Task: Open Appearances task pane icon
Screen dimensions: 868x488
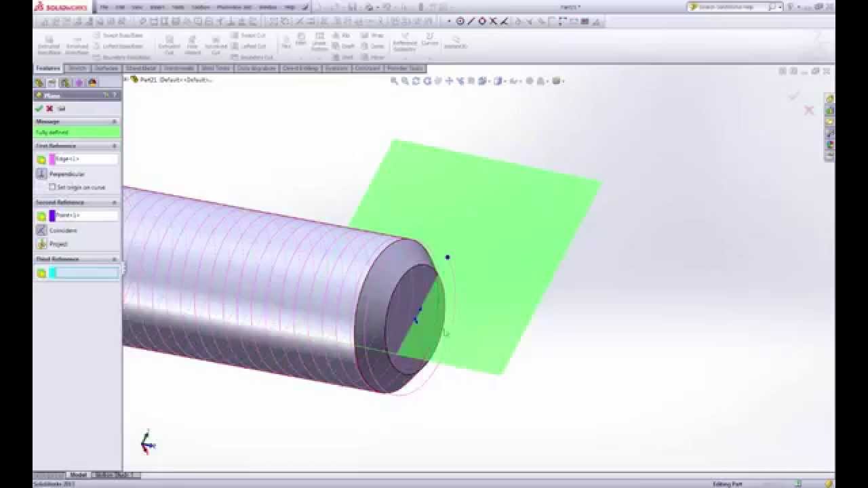Action: coord(829,145)
